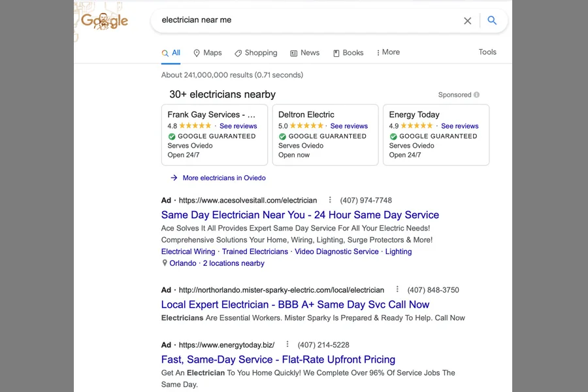Open the Frank Gay Services card
This screenshot has width=588, height=392.
pos(214,135)
